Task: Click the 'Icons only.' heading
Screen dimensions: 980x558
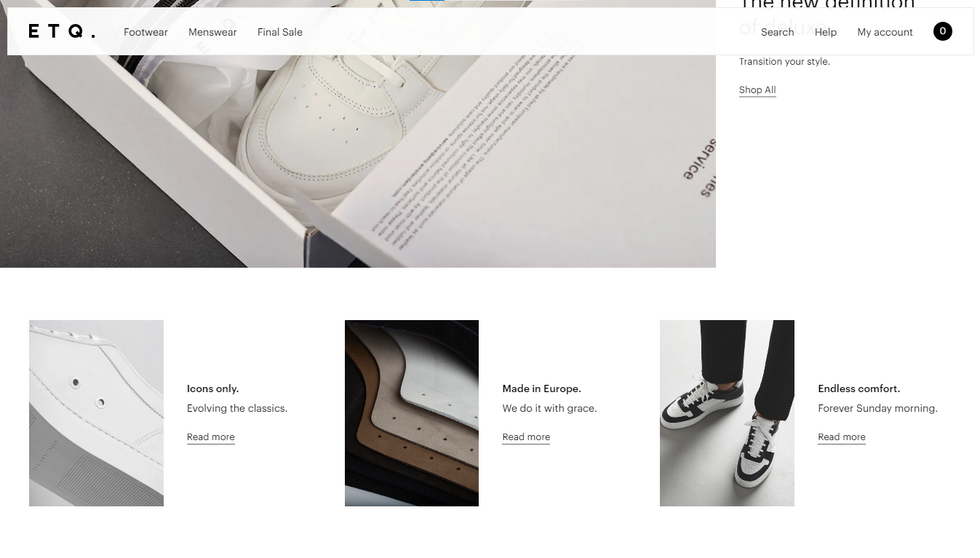Action: (x=213, y=389)
